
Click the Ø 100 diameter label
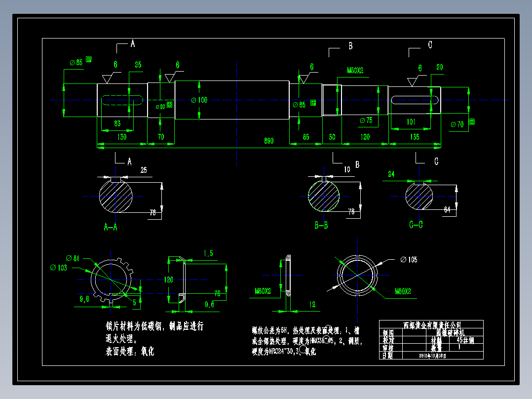(x=199, y=100)
